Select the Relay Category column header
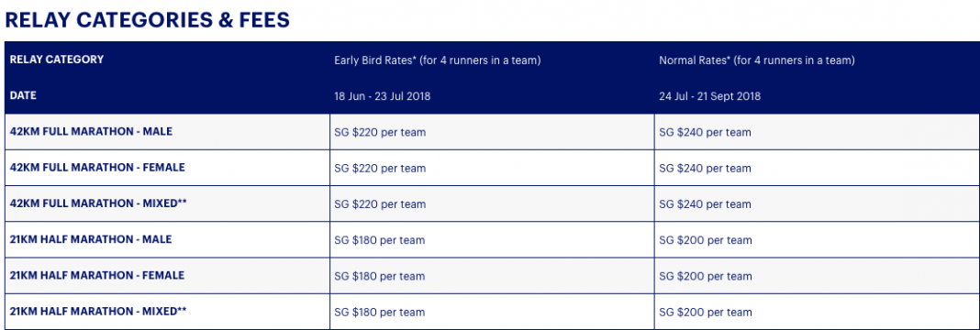Screen dimensions: 980x330 tap(57, 60)
